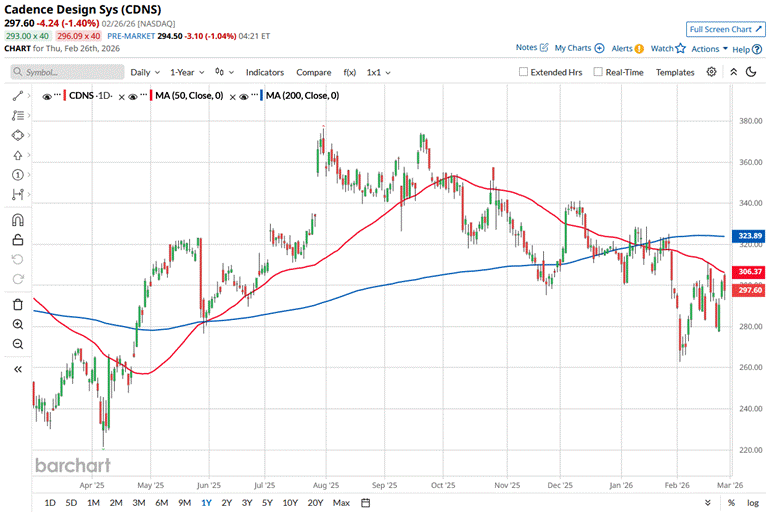Delete drawings with the trash icon
This screenshot has width=780, height=512.
pos(18,304)
